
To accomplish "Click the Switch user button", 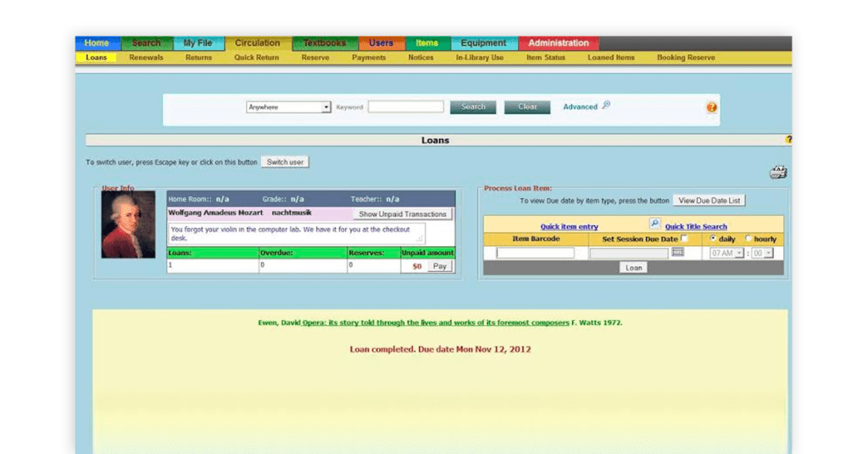I will pos(285,162).
